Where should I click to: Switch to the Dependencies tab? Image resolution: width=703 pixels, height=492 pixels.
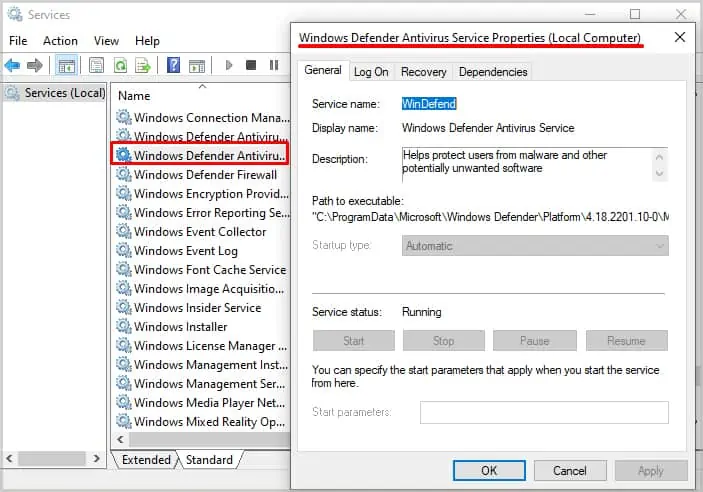point(493,72)
